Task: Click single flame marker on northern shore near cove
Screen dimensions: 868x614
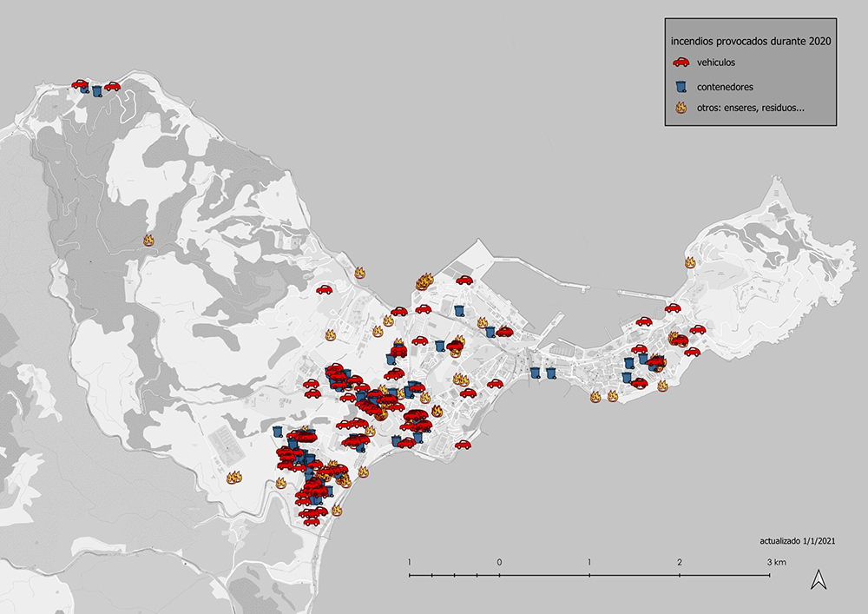Action: [x=360, y=273]
